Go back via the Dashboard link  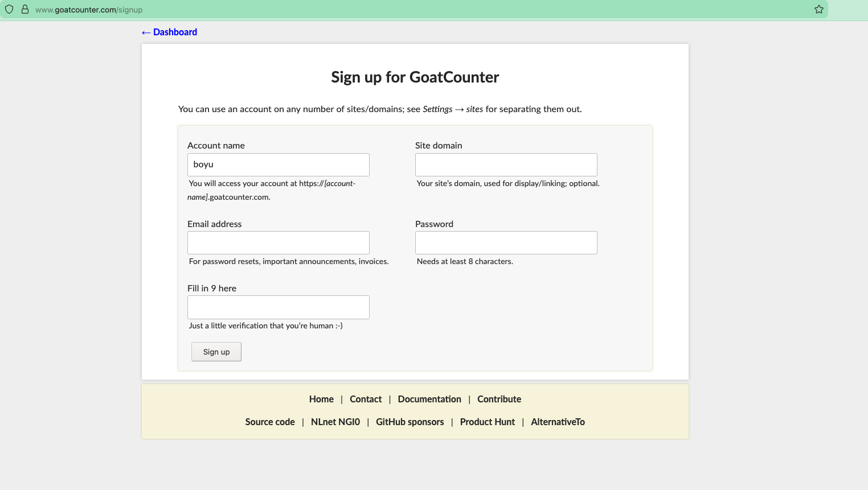(170, 32)
